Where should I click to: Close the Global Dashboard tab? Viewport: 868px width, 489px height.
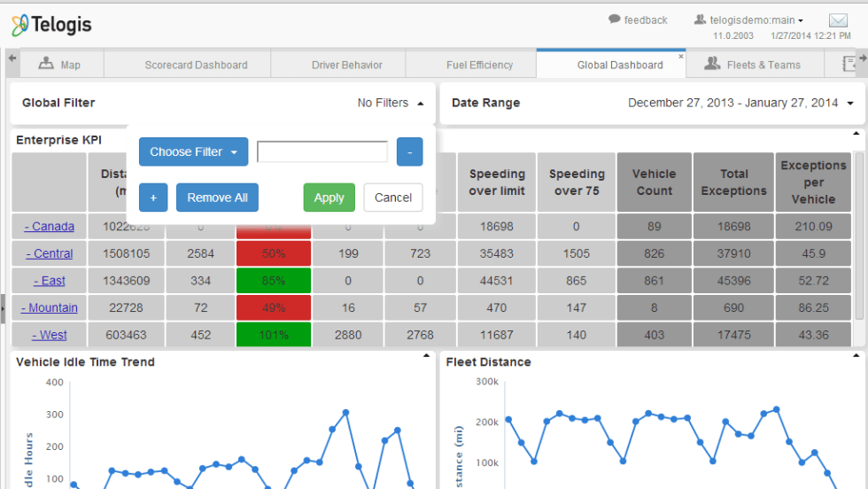[x=680, y=57]
